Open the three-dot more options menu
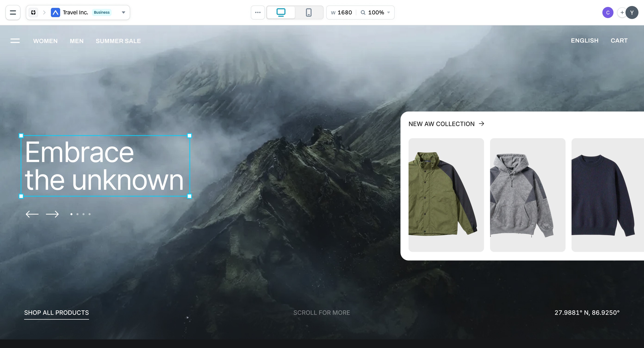Screen dimensions: 644x348 [x=257, y=12]
